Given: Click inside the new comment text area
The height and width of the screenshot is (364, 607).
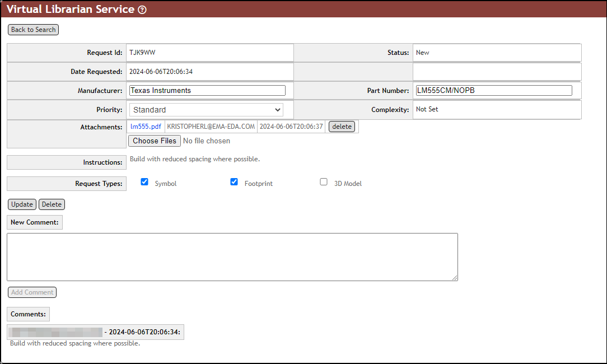Looking at the screenshot, I should point(232,256).
